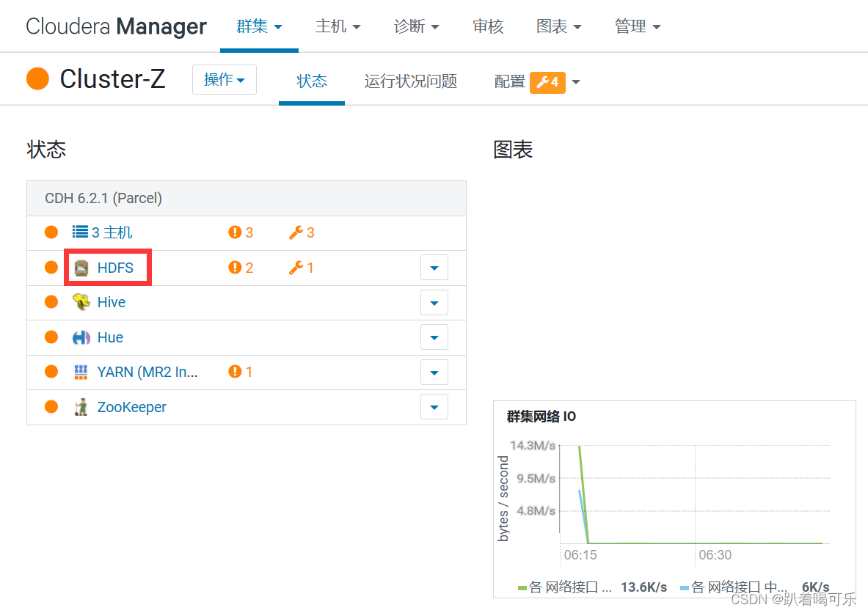Open the 3 主机 link
Image resolution: width=868 pixels, height=613 pixels.
[x=112, y=232]
